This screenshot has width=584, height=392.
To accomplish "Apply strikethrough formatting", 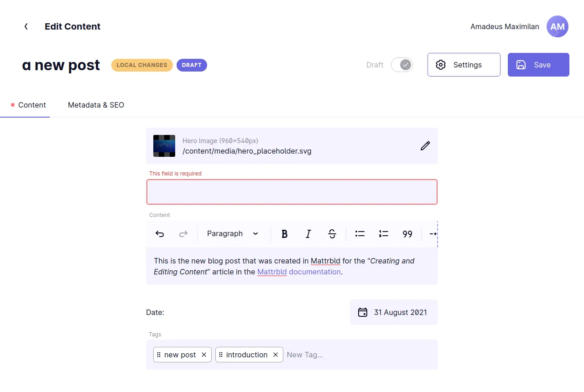I will [x=332, y=233].
